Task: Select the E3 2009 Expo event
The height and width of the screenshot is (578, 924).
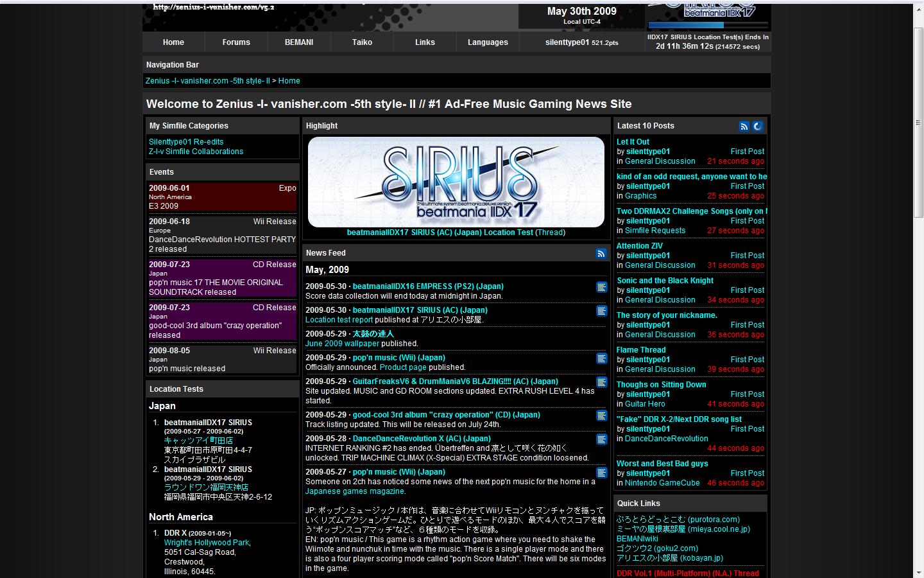Action: pos(222,197)
